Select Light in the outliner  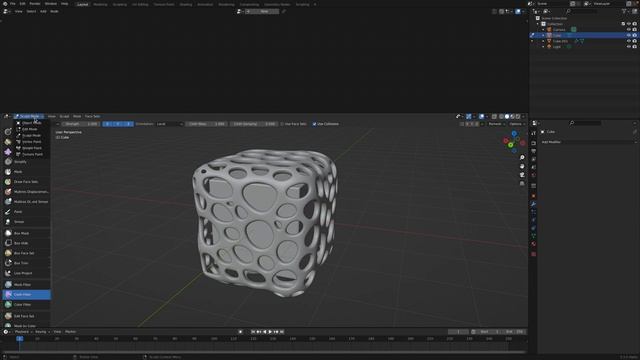(557, 47)
